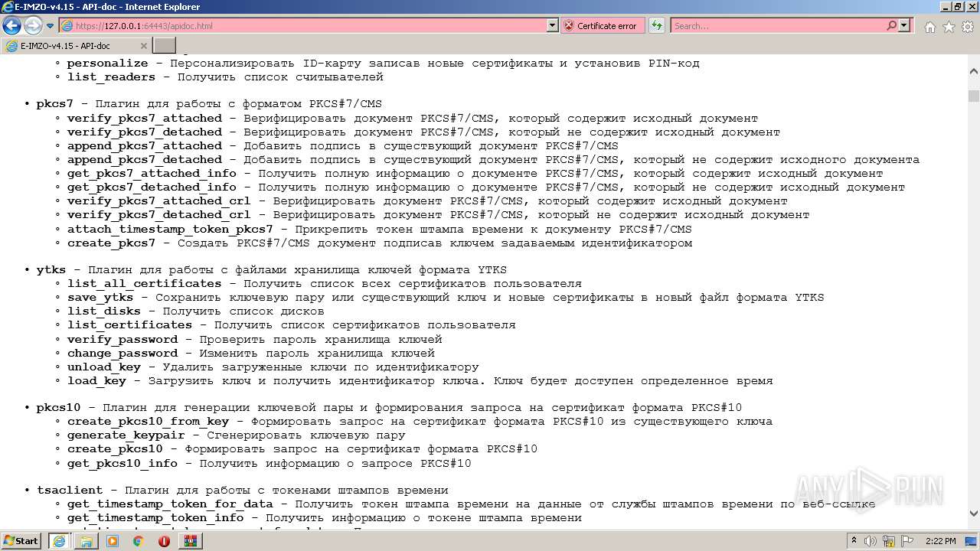Open the recent pages dropdown arrow
The width and height of the screenshot is (980, 551).
(51, 26)
